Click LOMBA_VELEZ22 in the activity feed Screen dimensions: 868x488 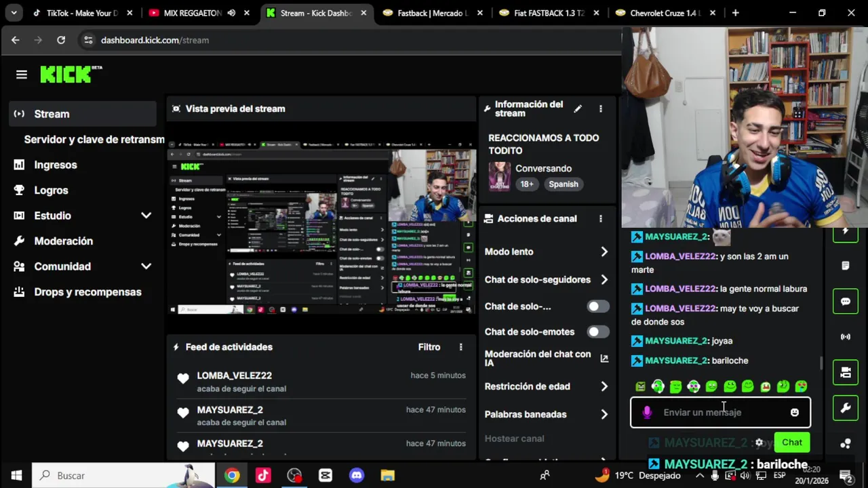234,375
